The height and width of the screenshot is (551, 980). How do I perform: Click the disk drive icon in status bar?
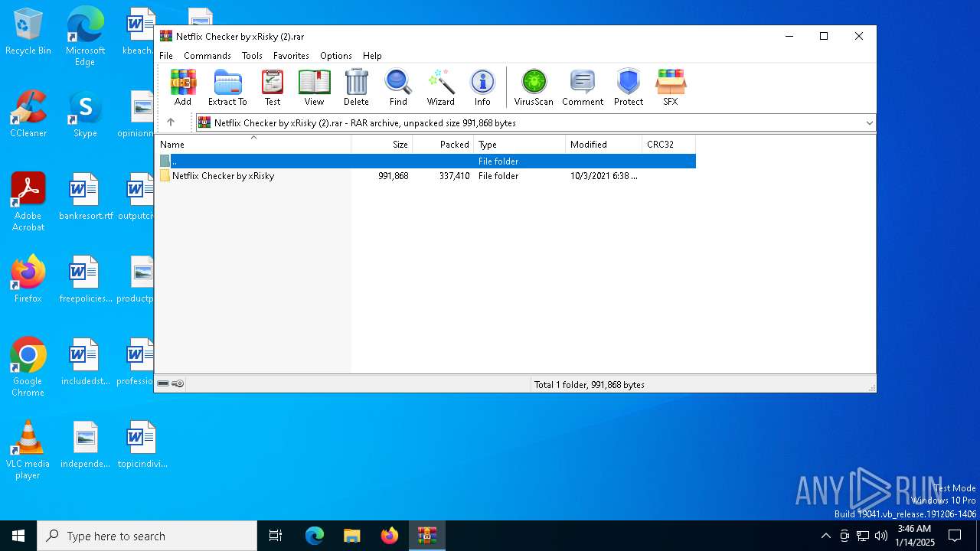[x=163, y=384]
